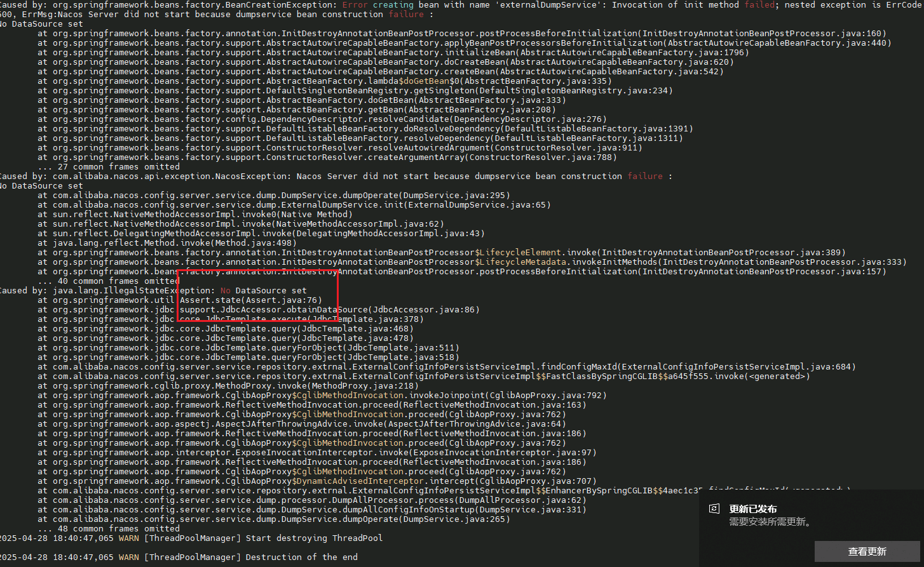The width and height of the screenshot is (924, 567).
Task: Click the MethodProxy.invoke java:218 line
Action: (x=228, y=385)
